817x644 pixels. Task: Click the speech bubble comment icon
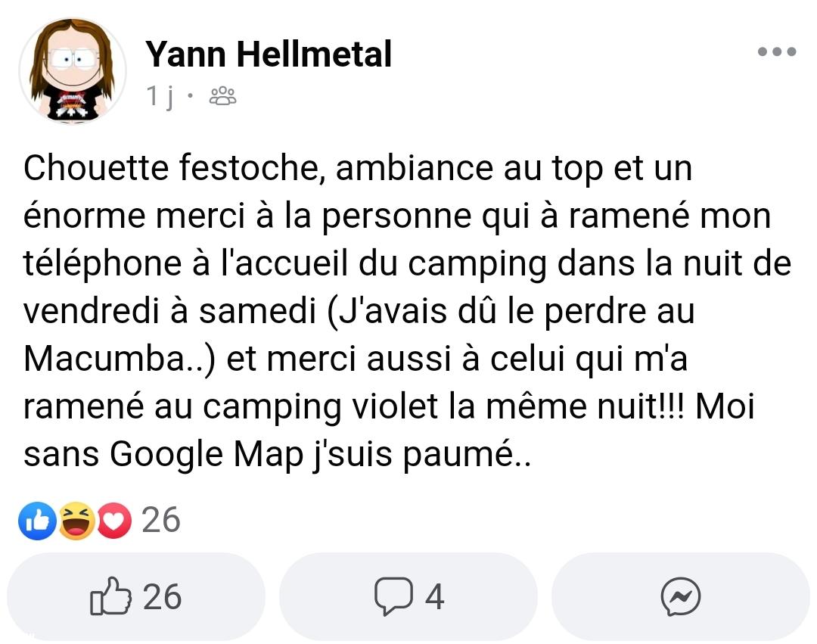point(393,597)
